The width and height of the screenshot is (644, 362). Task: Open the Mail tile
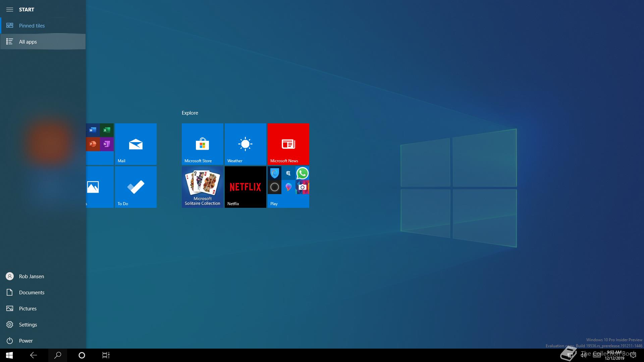(x=136, y=144)
